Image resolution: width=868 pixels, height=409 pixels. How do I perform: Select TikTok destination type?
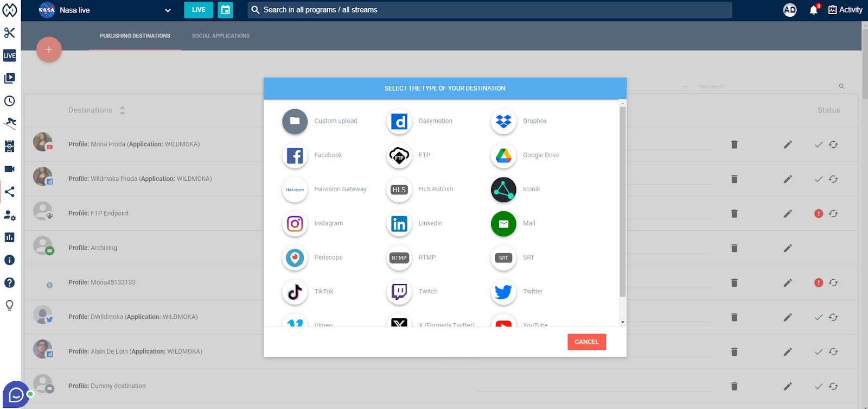pos(295,292)
